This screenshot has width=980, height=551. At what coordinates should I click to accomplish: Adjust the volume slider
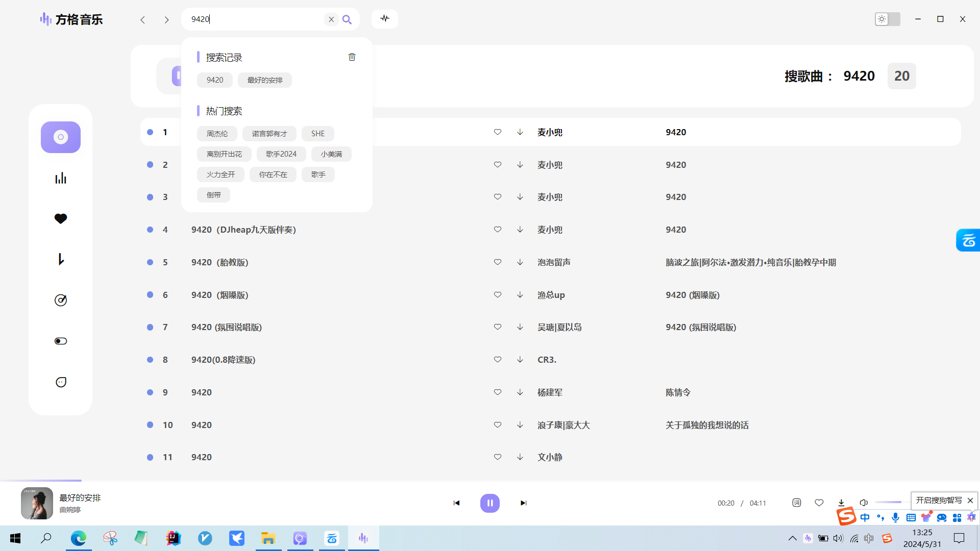890,503
